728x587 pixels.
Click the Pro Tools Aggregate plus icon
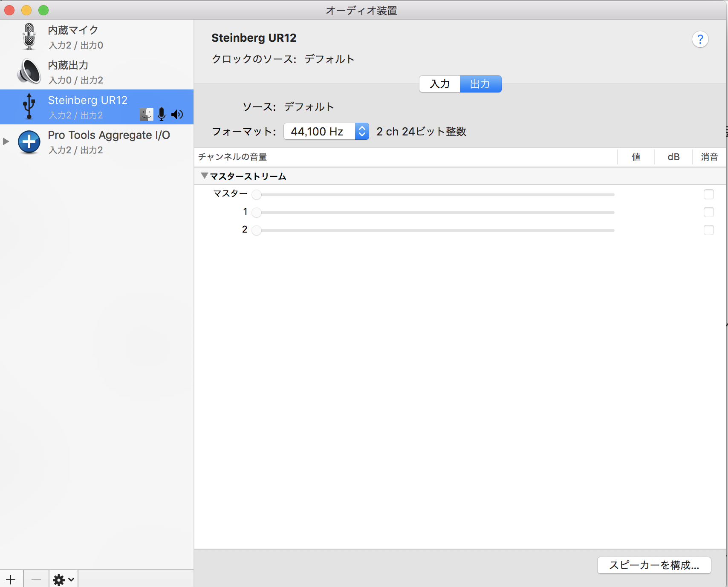29,141
